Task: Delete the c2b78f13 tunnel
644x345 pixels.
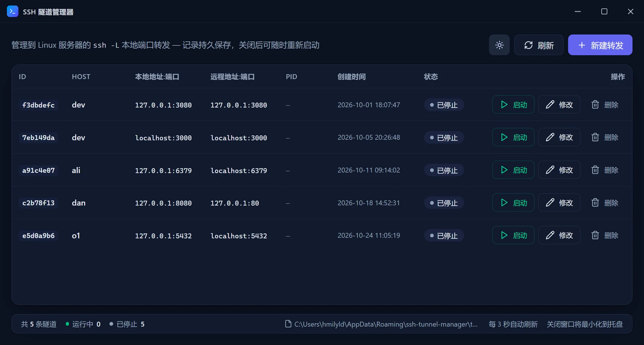Action: [605, 203]
